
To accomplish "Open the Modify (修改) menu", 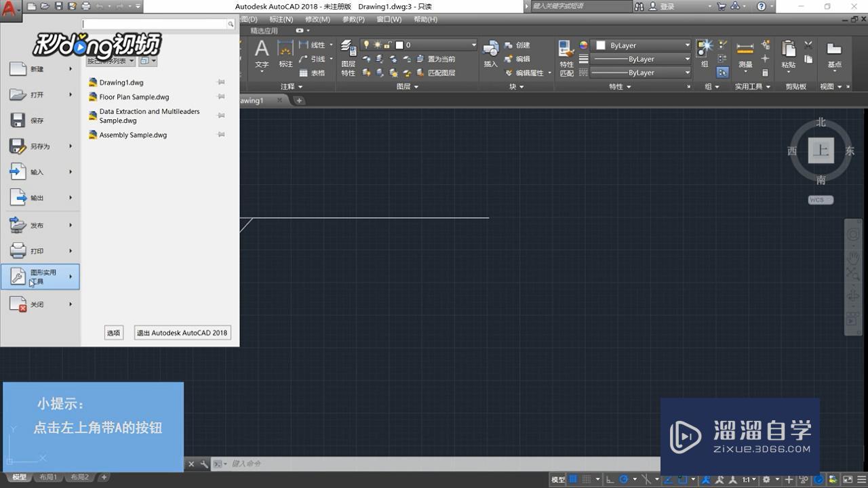I will coord(317,19).
